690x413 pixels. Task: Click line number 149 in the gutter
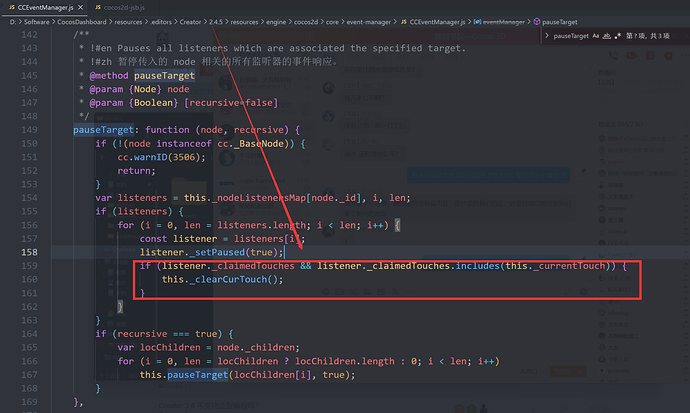pos(29,130)
